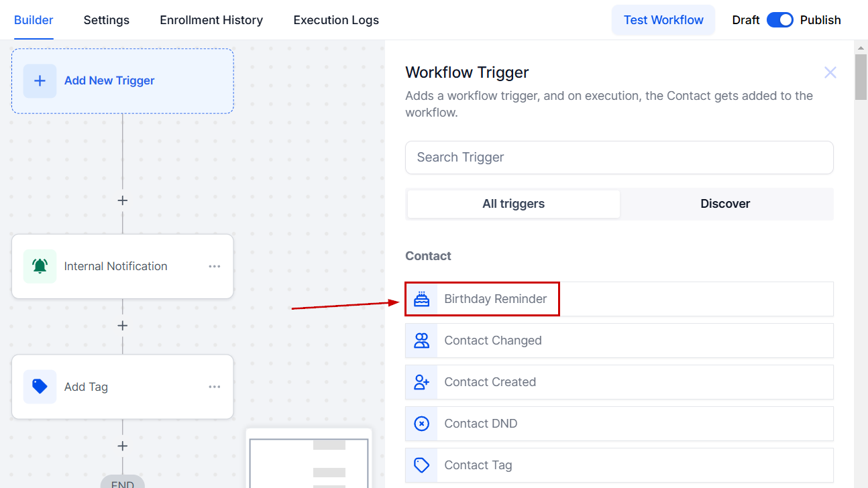The height and width of the screenshot is (488, 868).
Task: Add step below Add Tag via plus
Action: pos(122,446)
